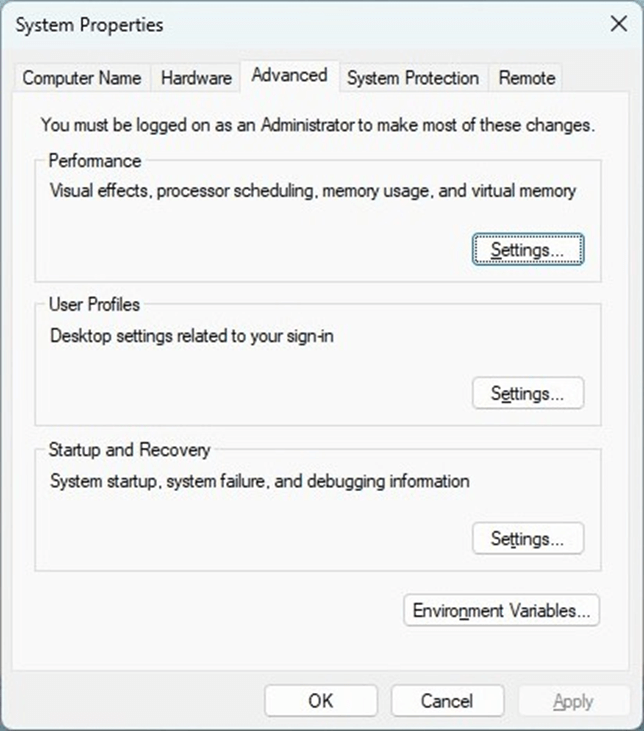
Task: Click the System Properties title bar
Action: pos(300,25)
